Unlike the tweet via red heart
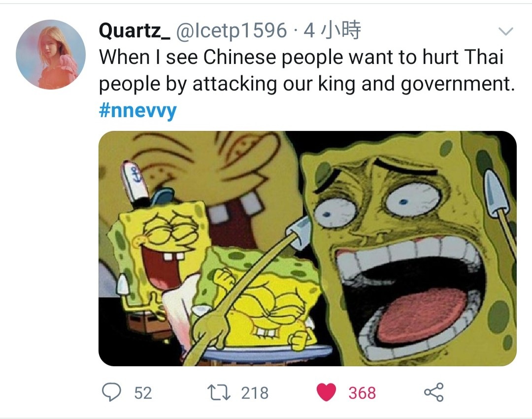 click(326, 392)
